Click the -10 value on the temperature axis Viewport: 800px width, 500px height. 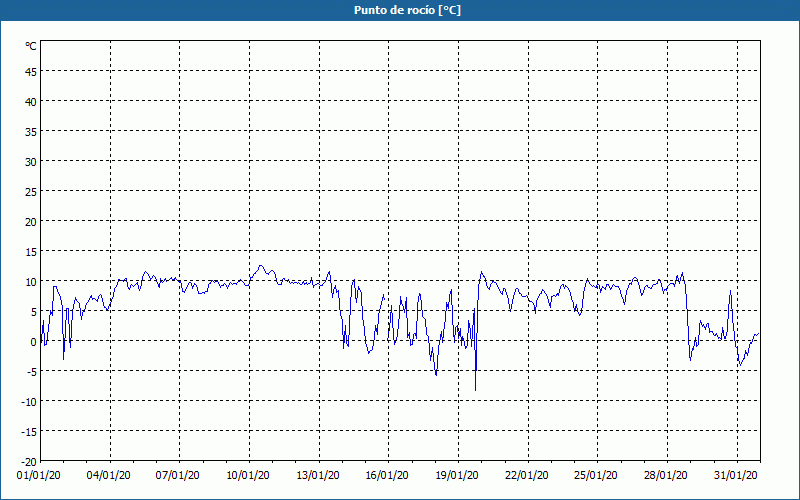click(29, 402)
